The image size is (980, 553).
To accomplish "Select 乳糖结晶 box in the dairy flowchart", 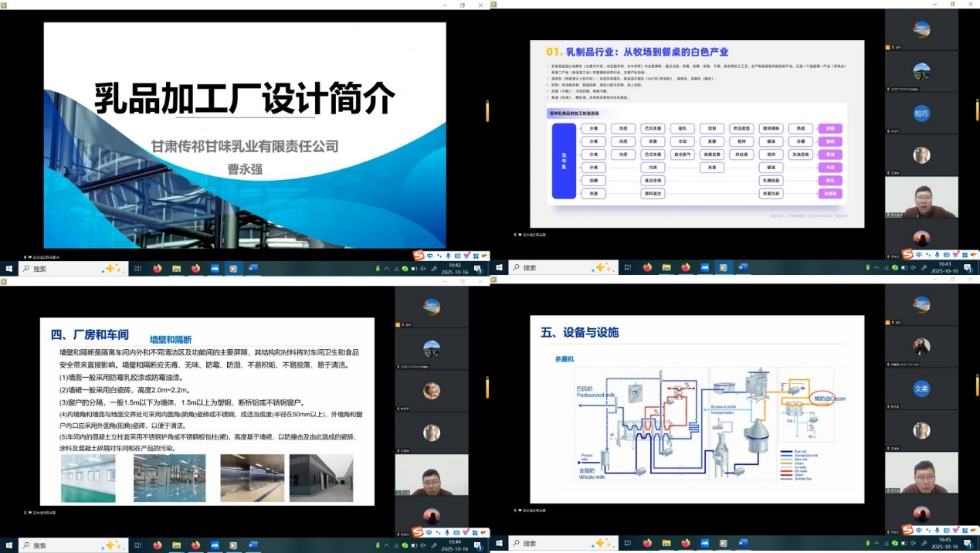I will click(770, 180).
